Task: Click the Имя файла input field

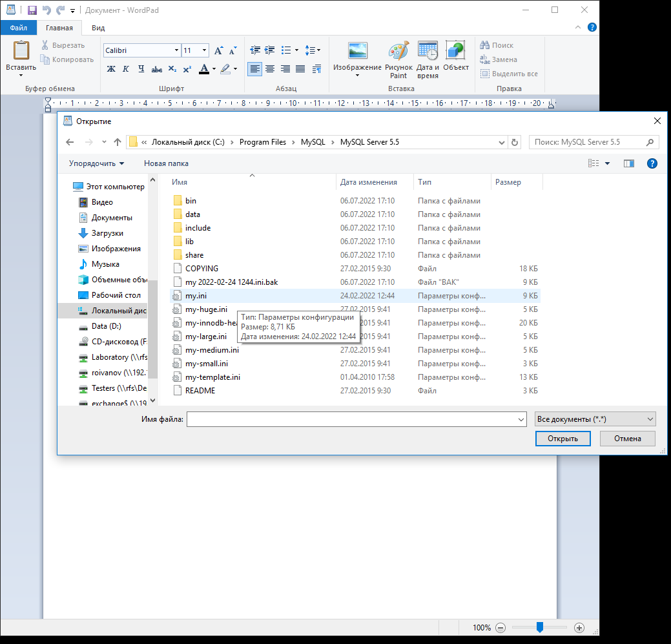Action: 352,419
